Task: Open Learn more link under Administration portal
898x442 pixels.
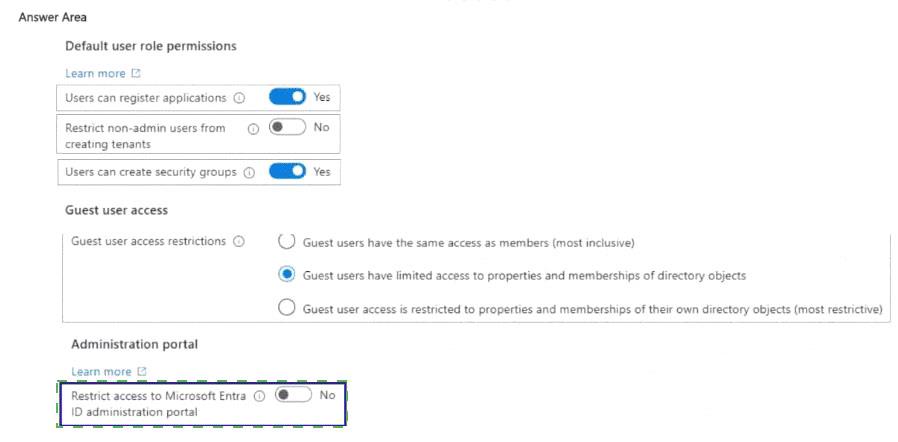Action: (101, 372)
